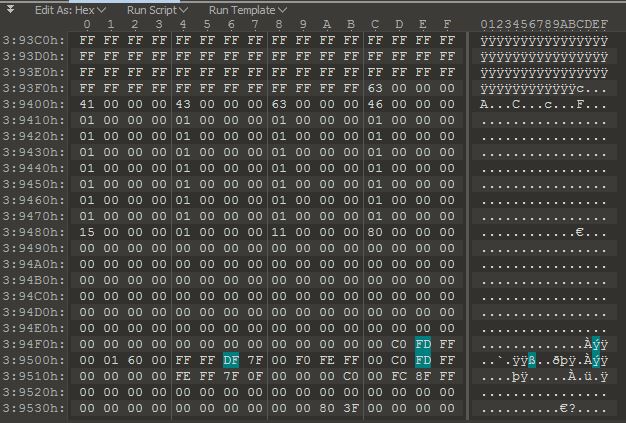Viewport: 626px width, 423px height.
Task: Click byte FC in row 3:9510h
Action: pyautogui.click(x=399, y=376)
